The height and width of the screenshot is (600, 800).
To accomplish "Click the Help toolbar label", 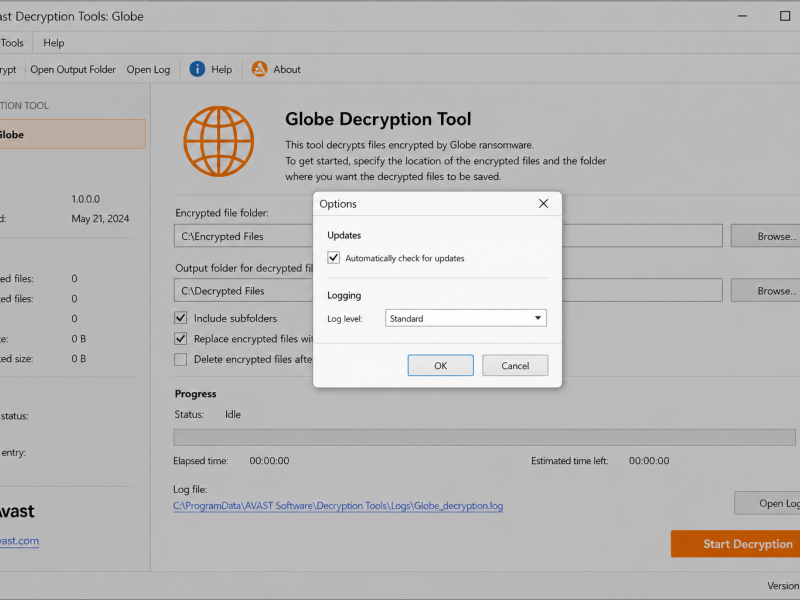I will 221,69.
